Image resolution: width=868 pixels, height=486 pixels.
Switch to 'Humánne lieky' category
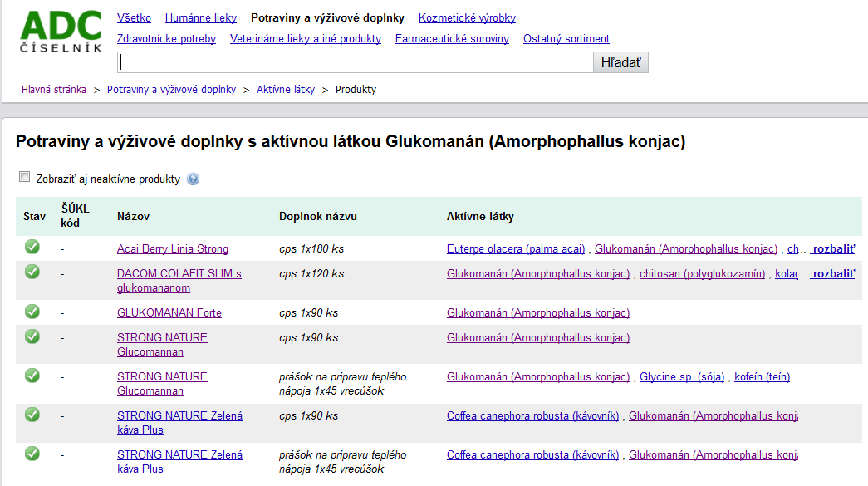pyautogui.click(x=201, y=17)
